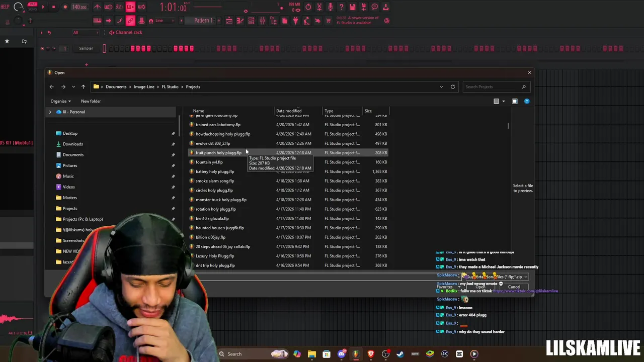Adjust the master volume knob
This screenshot has width=644, height=362.
click(18, 7)
